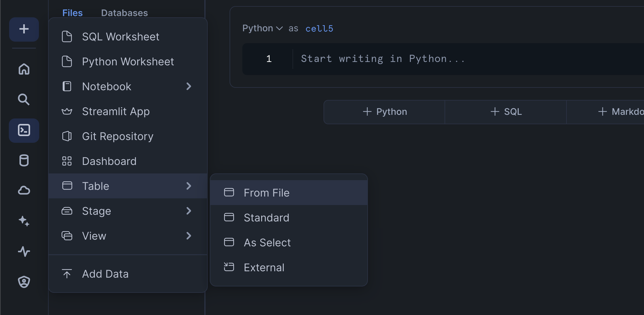Open search using magnifier sidebar icon
Screen dimensions: 644x315
(24, 99)
